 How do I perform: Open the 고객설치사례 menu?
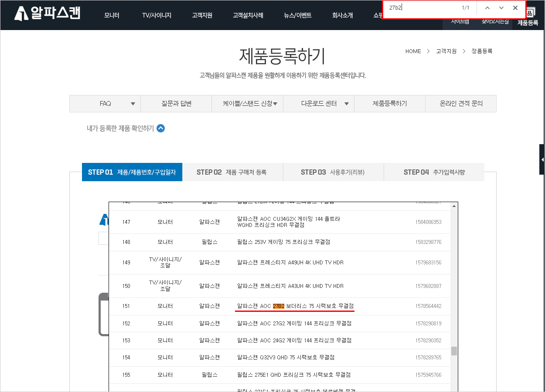click(x=248, y=15)
